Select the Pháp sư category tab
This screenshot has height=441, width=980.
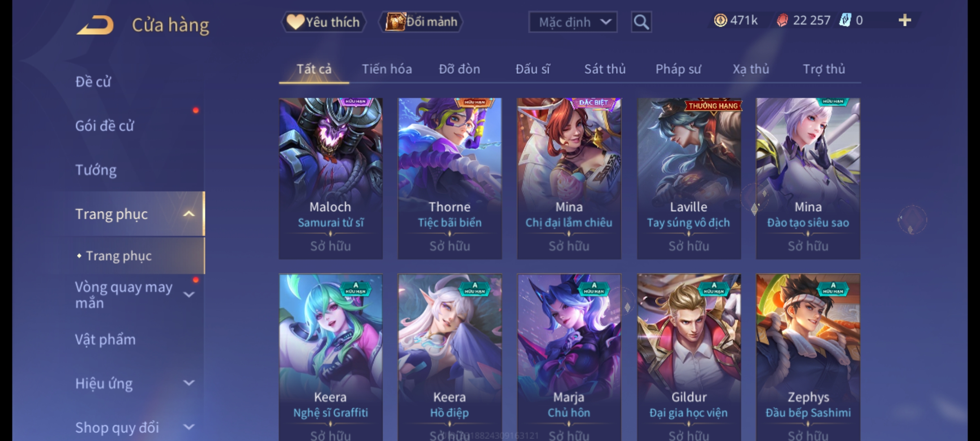[678, 69]
